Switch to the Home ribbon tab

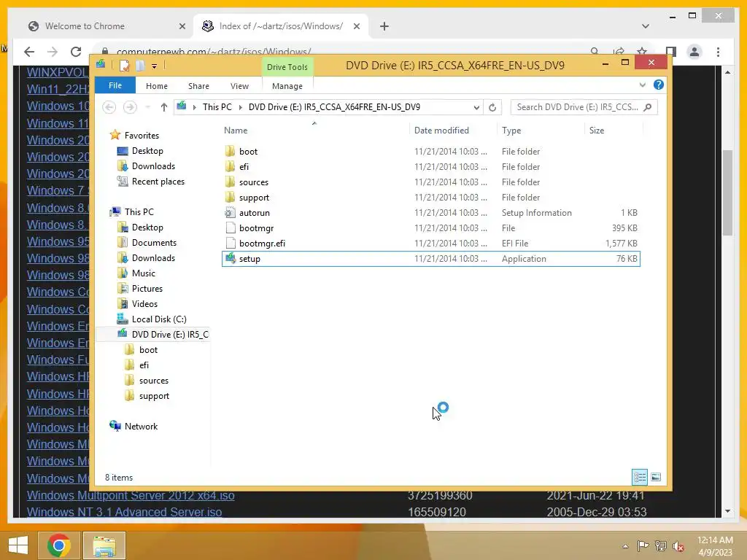coord(157,86)
